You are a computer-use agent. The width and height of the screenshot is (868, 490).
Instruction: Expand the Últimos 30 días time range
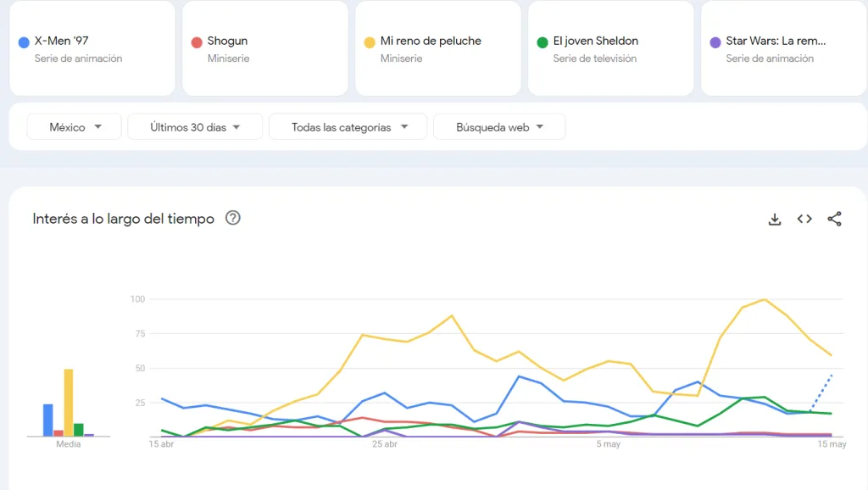click(195, 127)
